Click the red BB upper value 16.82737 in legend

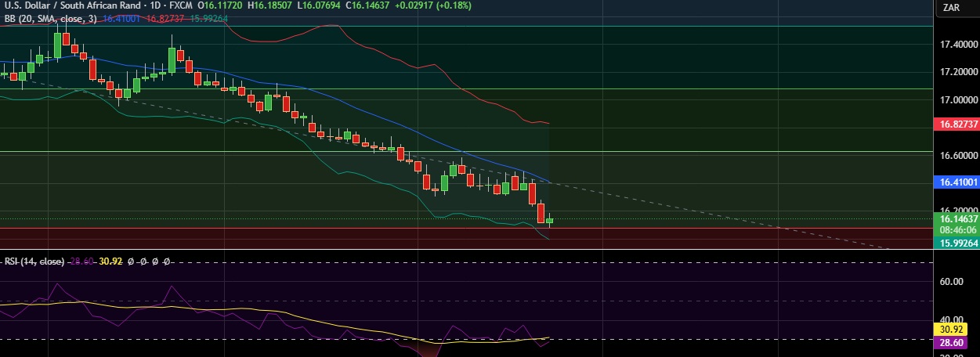(x=165, y=19)
